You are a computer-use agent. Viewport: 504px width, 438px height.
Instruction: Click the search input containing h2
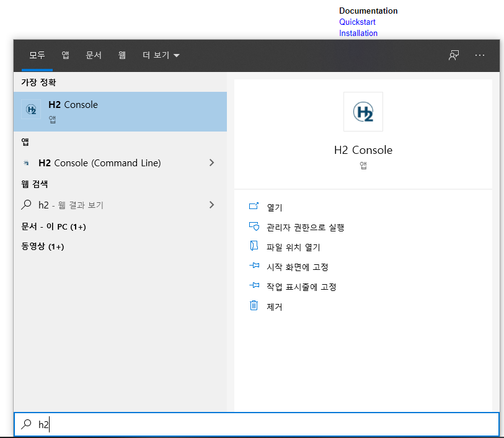click(257, 424)
